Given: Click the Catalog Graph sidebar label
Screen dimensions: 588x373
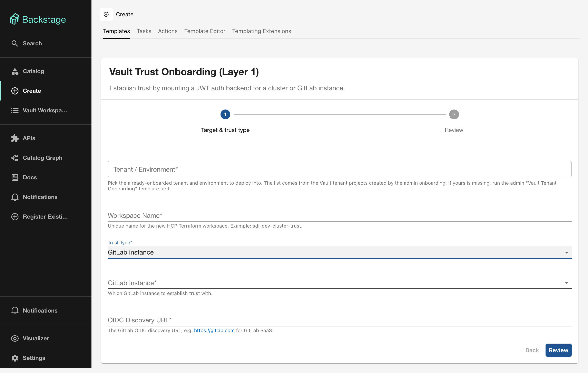Looking at the screenshot, I should (42, 158).
